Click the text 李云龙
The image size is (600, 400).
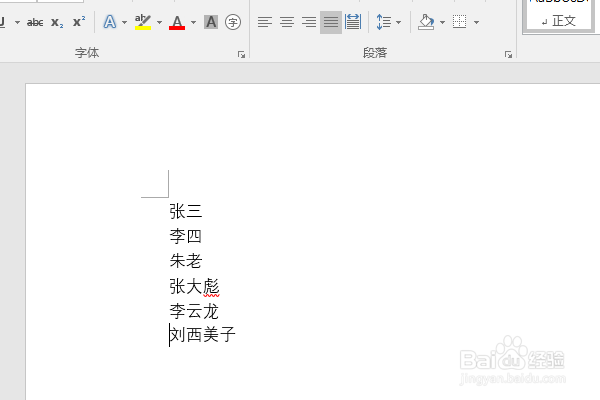pyautogui.click(x=194, y=311)
